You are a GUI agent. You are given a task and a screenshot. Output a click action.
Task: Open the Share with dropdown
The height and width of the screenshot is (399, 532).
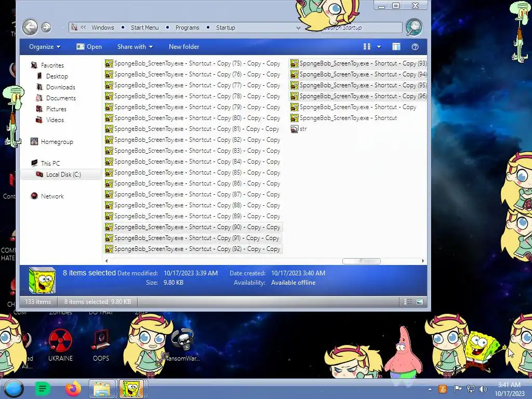coord(135,47)
